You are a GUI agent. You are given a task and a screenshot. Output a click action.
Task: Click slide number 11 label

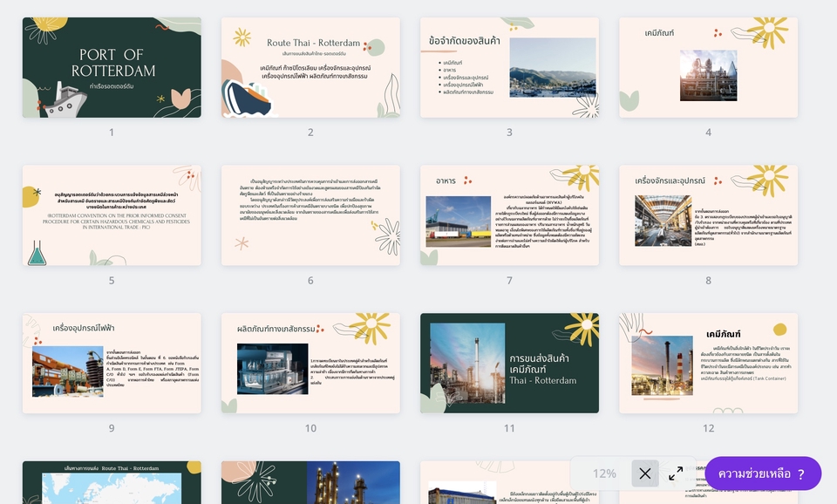(509, 428)
